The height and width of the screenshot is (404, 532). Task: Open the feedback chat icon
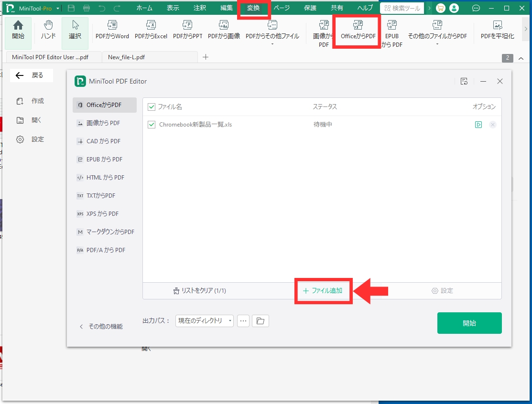point(476,8)
